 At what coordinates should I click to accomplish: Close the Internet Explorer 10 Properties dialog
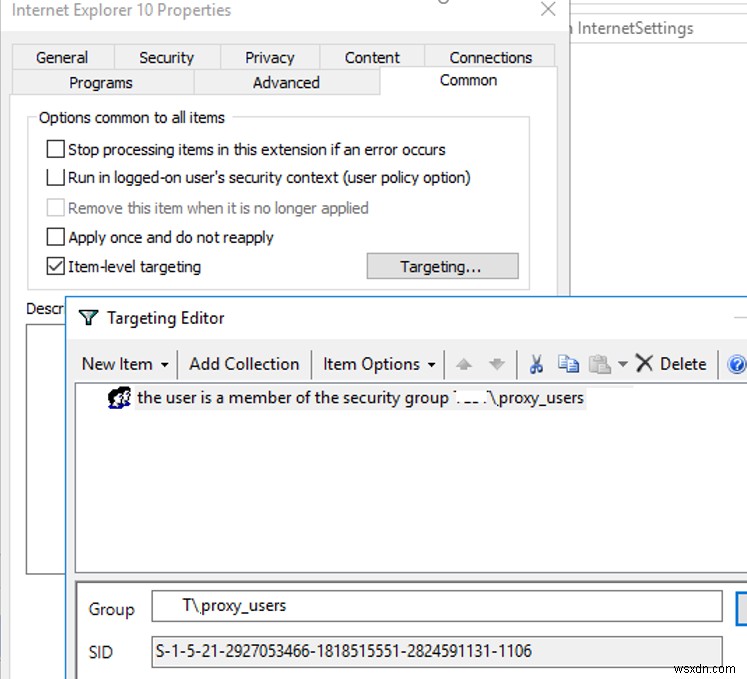(x=548, y=9)
